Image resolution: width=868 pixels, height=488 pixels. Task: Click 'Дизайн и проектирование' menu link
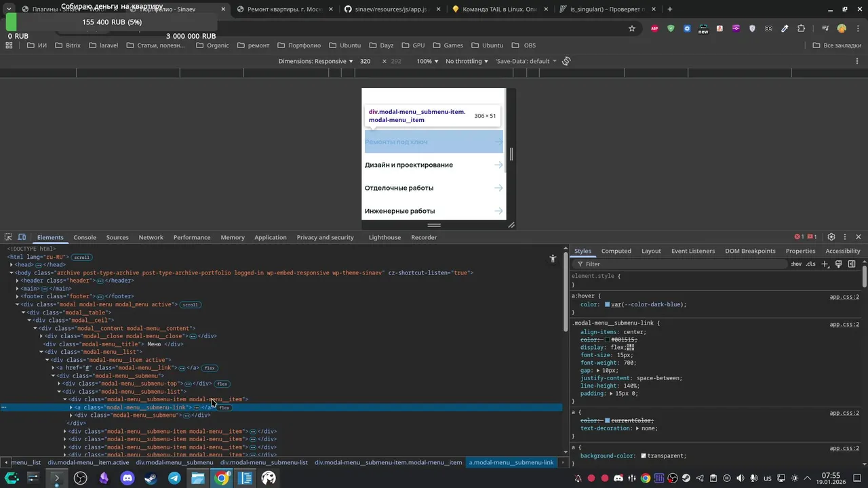[409, 165]
